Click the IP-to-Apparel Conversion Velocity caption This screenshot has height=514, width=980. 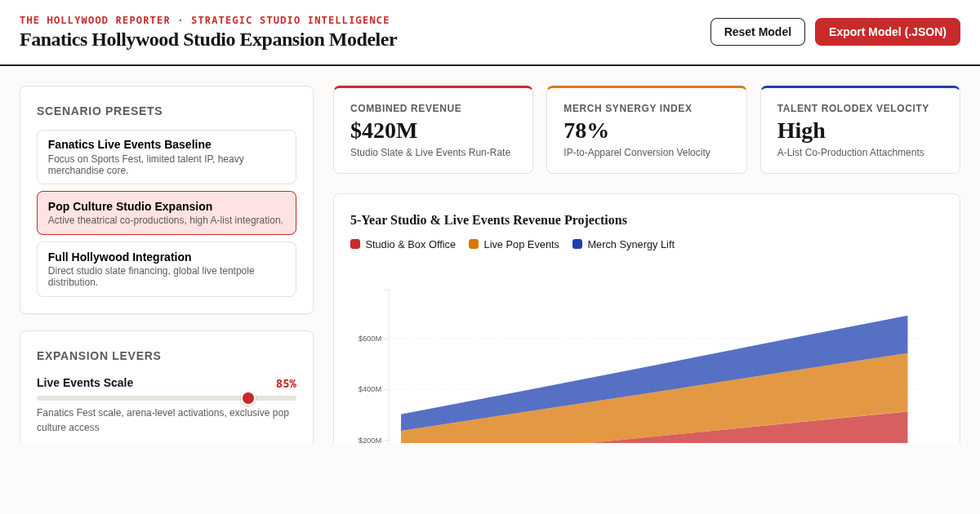click(637, 153)
